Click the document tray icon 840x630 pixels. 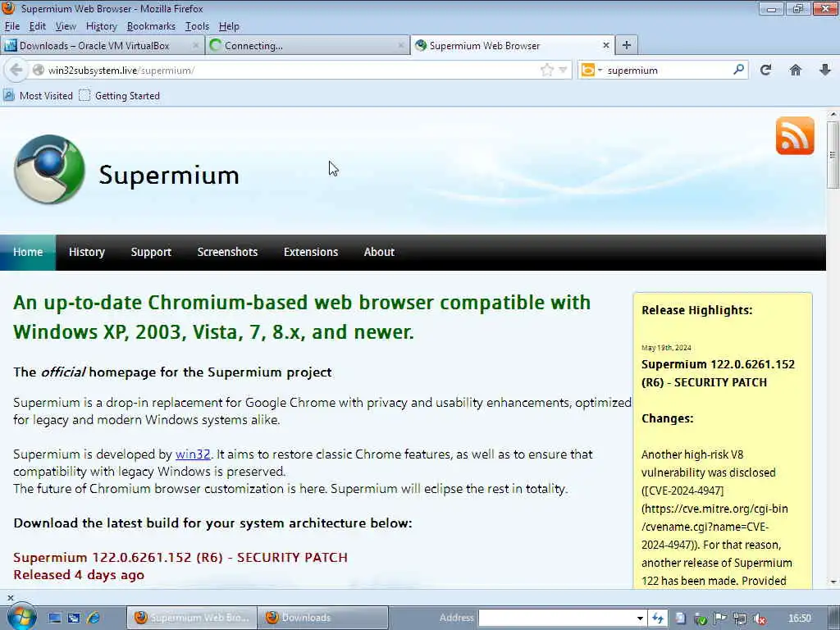click(680, 619)
